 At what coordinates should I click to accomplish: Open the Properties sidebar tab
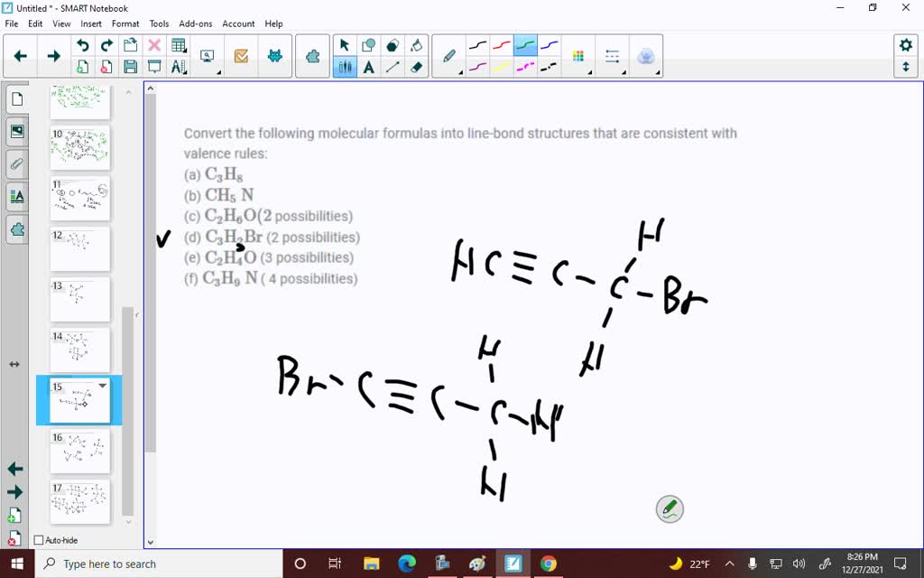pyautogui.click(x=16, y=196)
